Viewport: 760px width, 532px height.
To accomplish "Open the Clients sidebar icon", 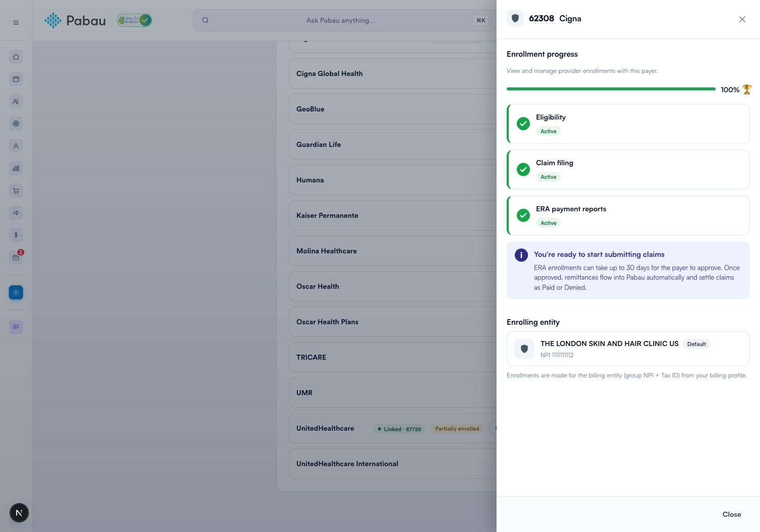I will coord(16,101).
